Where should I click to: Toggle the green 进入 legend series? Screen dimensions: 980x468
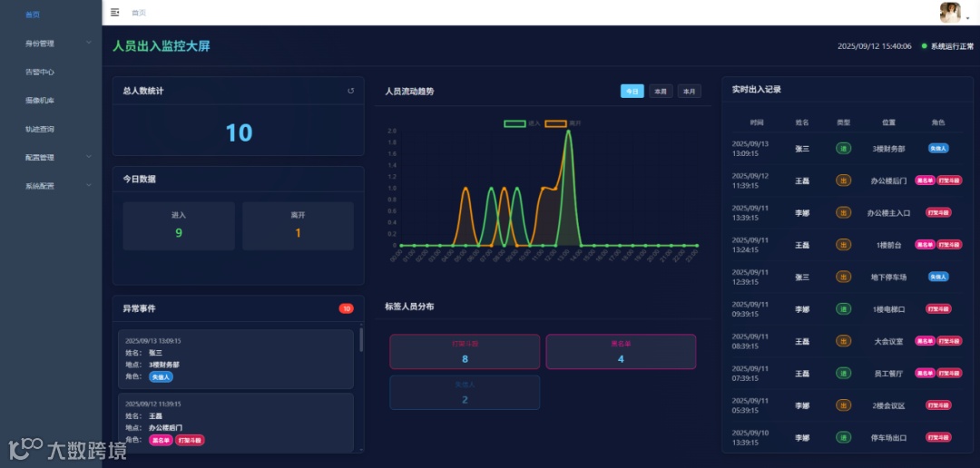pos(522,123)
